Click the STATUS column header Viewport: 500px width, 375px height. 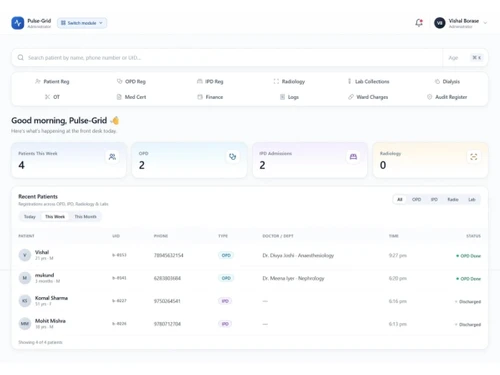coord(473,236)
